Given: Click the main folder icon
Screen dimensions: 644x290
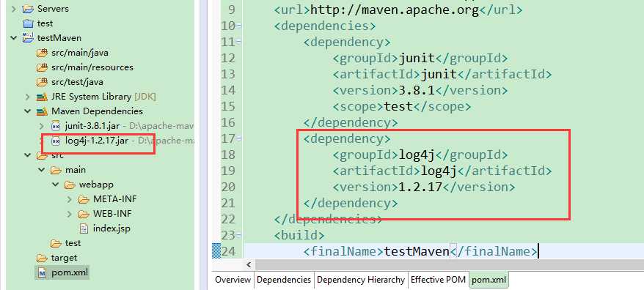Looking at the screenshot, I should click(x=56, y=170).
